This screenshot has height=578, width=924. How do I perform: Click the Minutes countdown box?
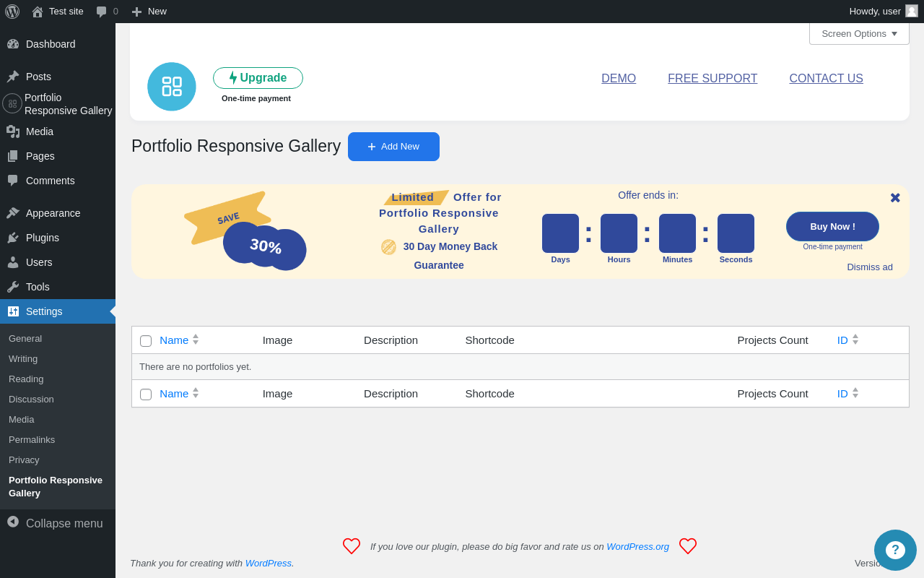pyautogui.click(x=677, y=233)
